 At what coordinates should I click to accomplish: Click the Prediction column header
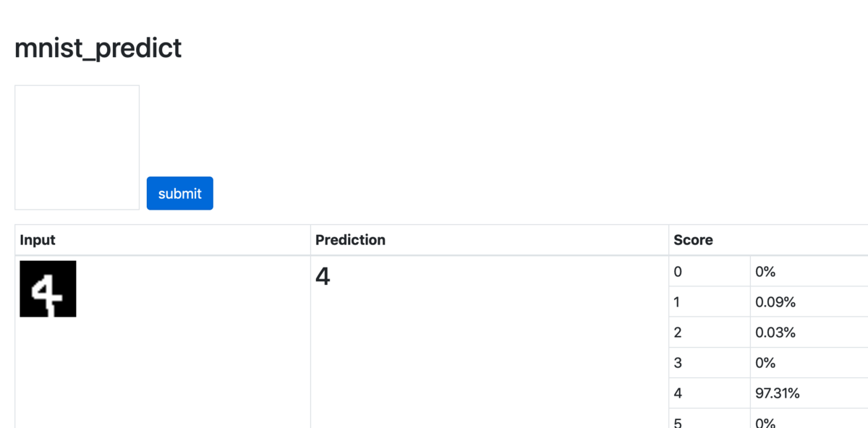tap(351, 240)
